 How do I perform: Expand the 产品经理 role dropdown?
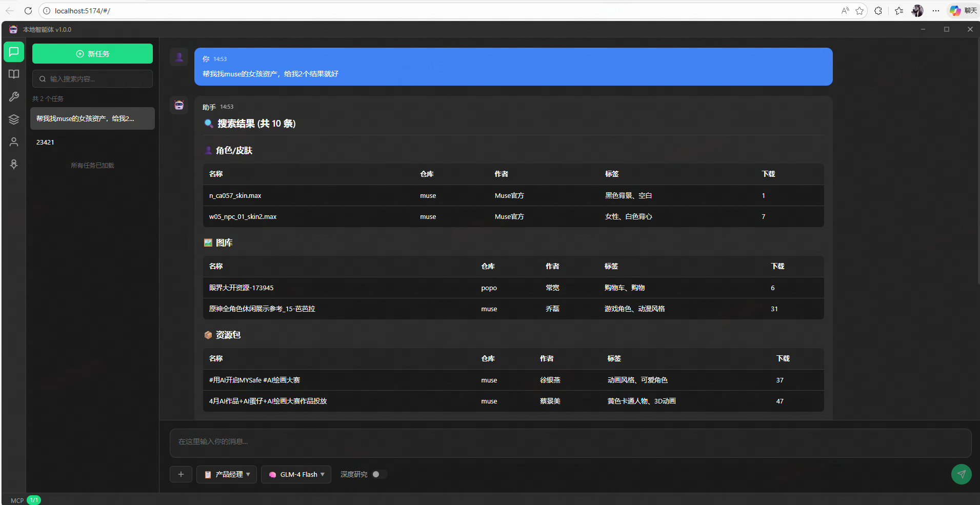pos(227,474)
